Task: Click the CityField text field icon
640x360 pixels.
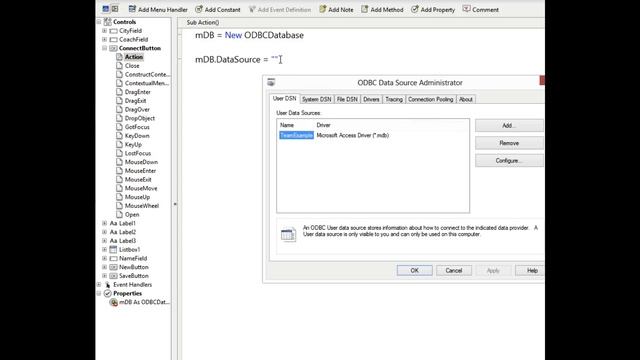Action: [113, 31]
